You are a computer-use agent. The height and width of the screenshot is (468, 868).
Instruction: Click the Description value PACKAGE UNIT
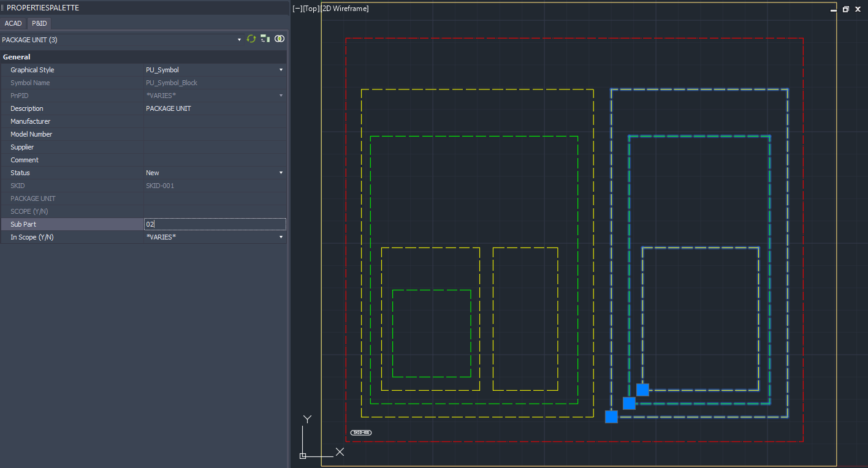click(x=169, y=108)
